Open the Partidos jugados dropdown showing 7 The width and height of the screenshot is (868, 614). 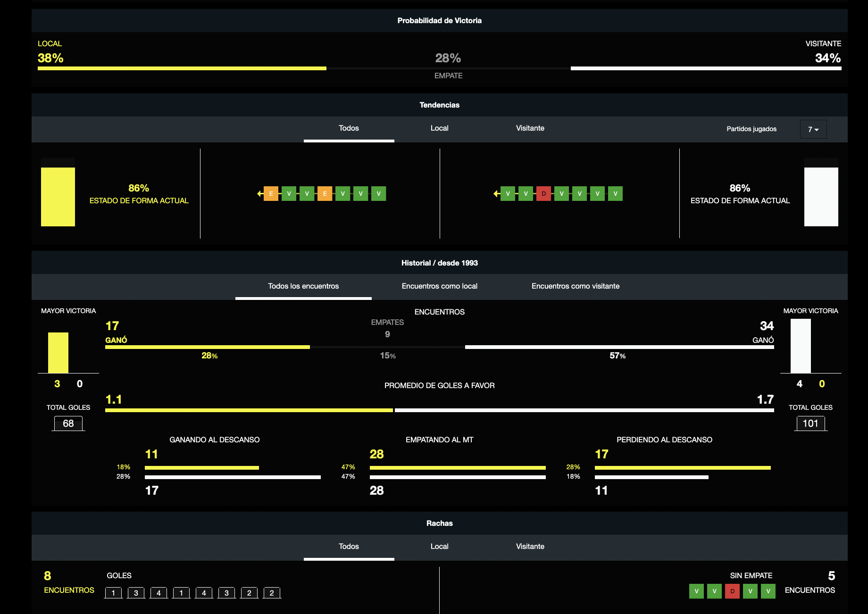pos(813,129)
